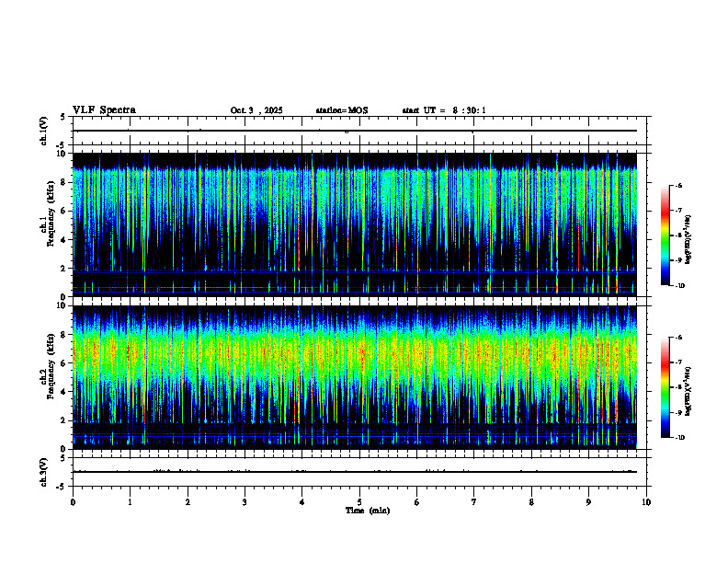
Task: Click the time axis tick label "0"
Action: tap(73, 502)
